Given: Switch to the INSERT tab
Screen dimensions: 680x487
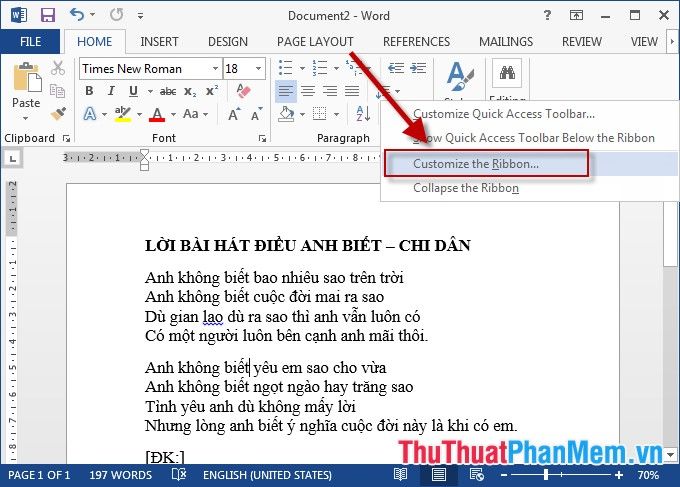Looking at the screenshot, I should 159,42.
